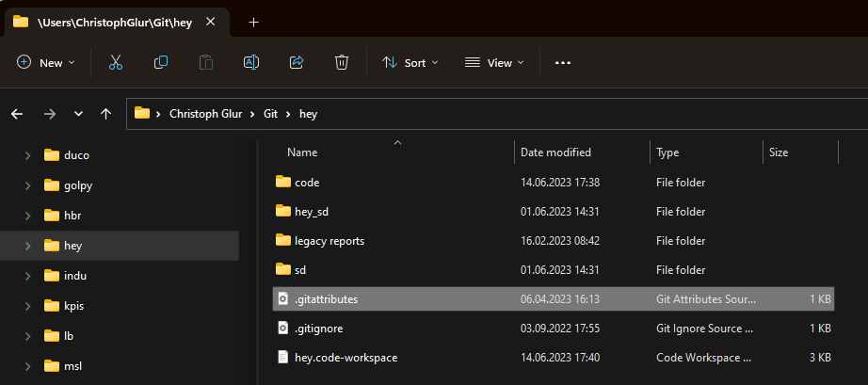Go forward with the right arrow
The height and width of the screenshot is (385, 868).
pos(50,114)
